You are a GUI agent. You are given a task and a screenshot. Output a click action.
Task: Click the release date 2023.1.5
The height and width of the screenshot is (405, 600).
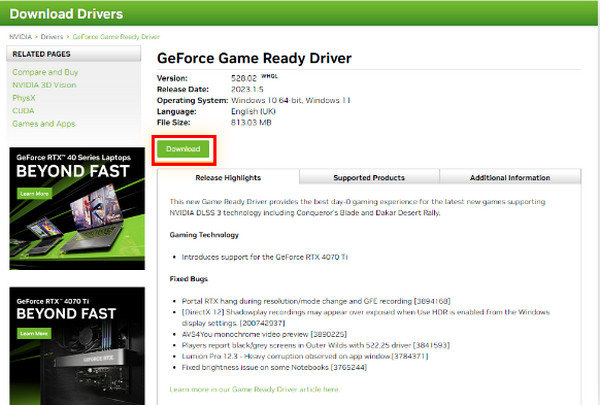click(247, 89)
